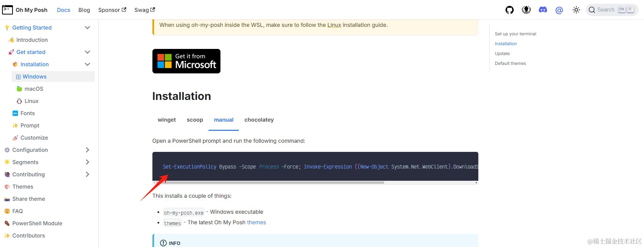Open the Prompt sidebar page

[30, 125]
